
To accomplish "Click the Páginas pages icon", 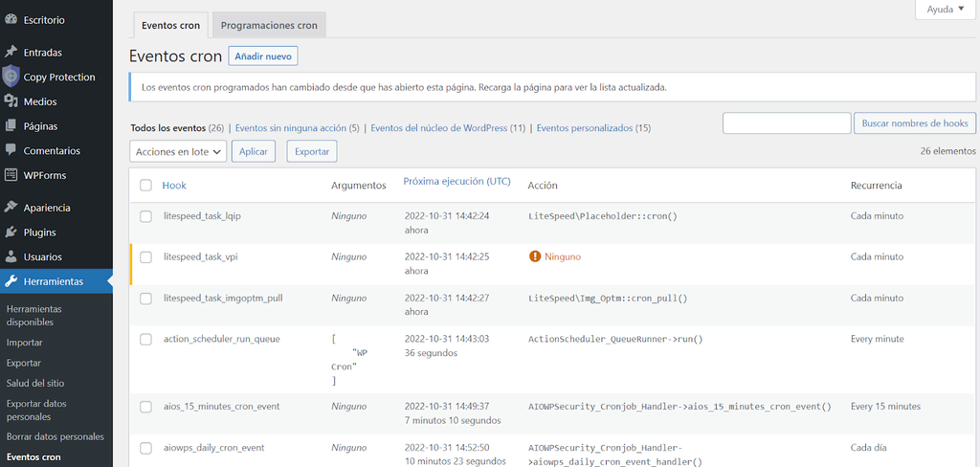I will pos(11,126).
